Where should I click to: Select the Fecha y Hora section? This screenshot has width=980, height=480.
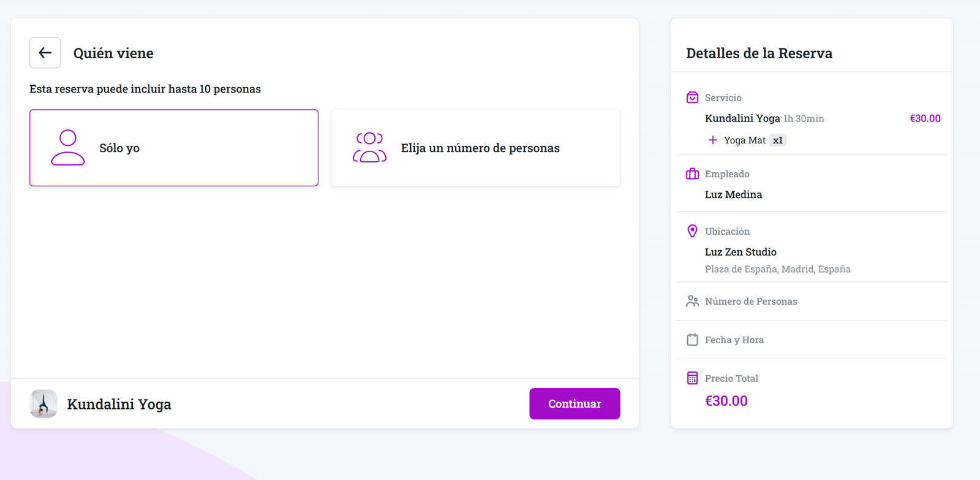[734, 340]
